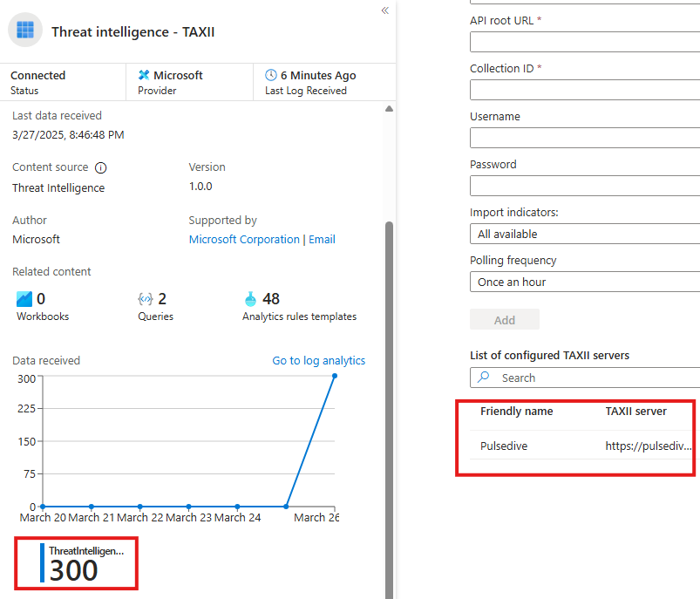Select the Pulsedive server row name

504,446
